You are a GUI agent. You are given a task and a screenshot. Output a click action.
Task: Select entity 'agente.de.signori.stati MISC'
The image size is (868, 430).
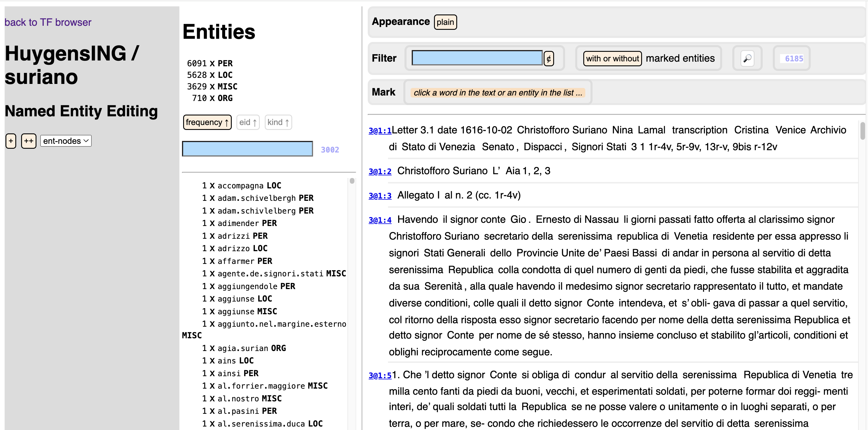(x=274, y=273)
